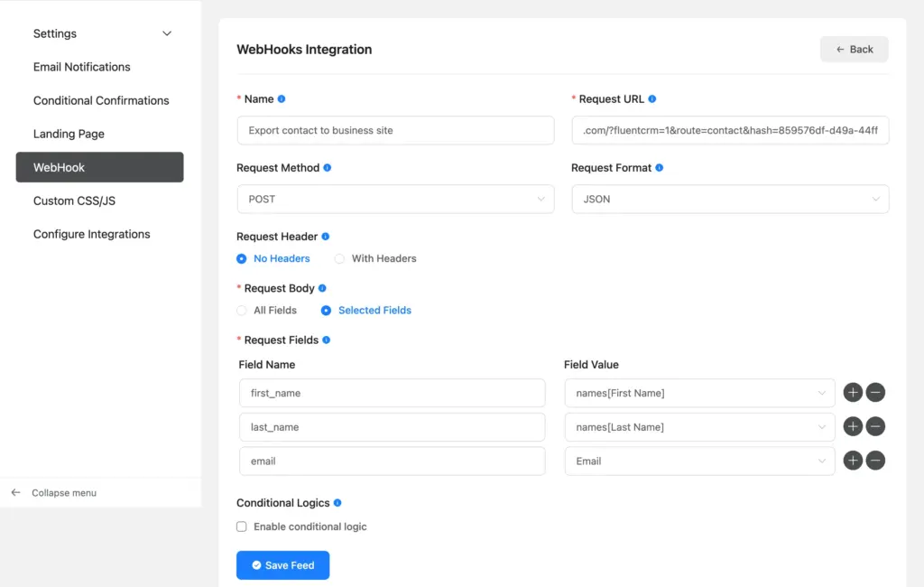
Task: Click the info icon beside Name label
Action: click(282, 99)
